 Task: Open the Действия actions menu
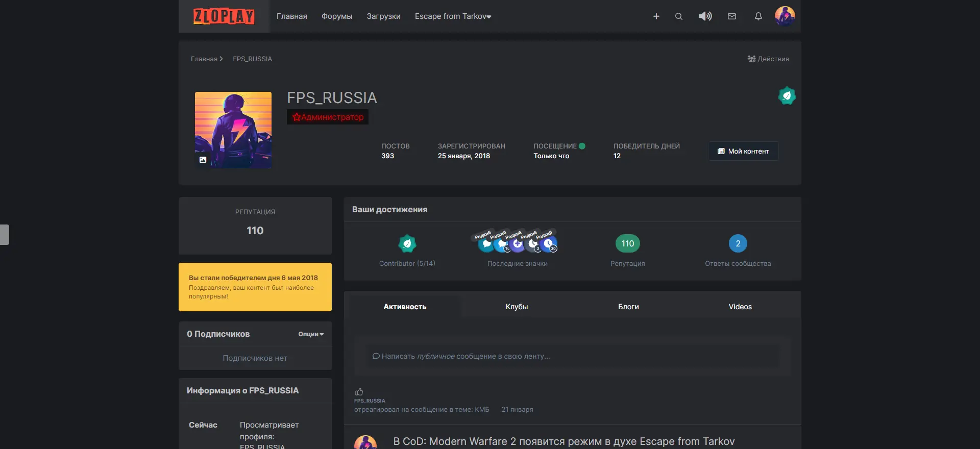point(768,59)
